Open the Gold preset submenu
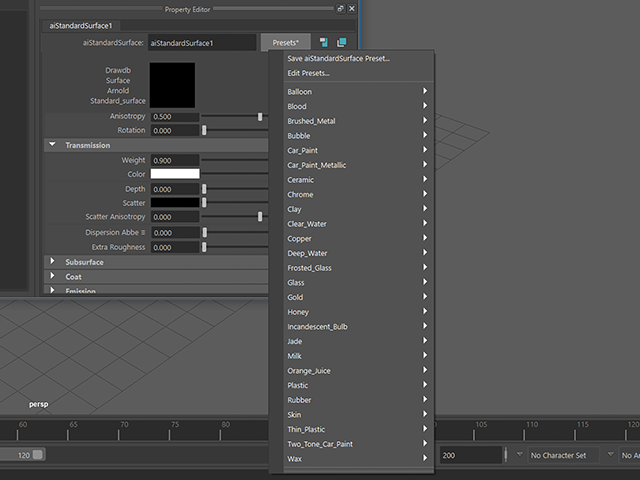This screenshot has width=640, height=480. click(358, 297)
